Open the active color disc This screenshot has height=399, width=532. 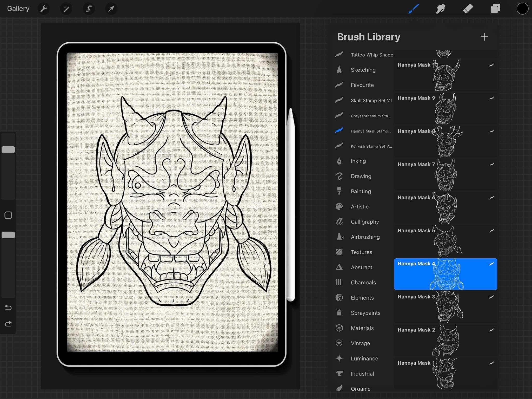[x=522, y=8]
